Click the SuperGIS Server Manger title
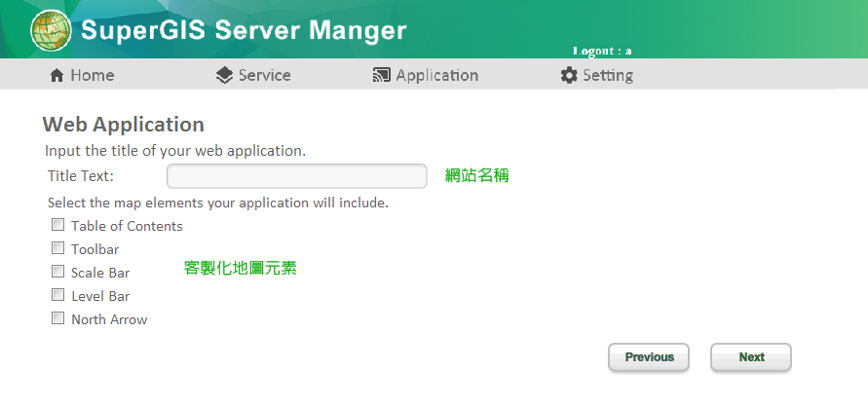 click(x=244, y=30)
